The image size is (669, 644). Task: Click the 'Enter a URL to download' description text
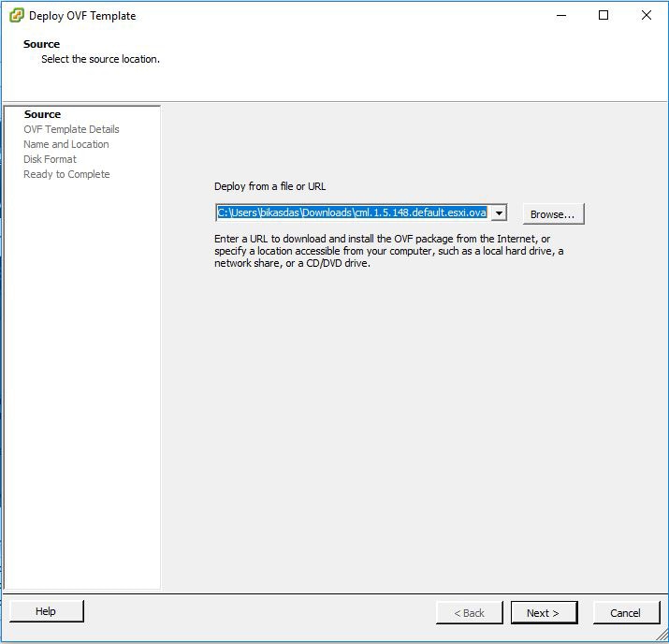(388, 251)
